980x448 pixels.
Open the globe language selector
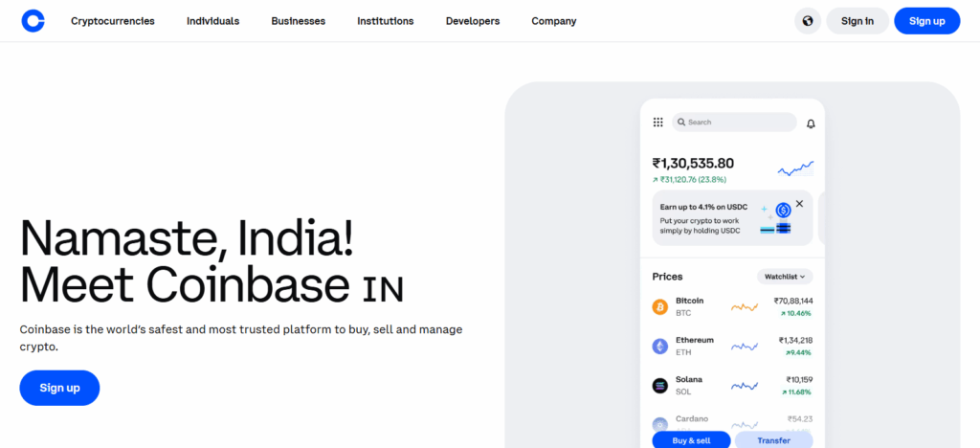coord(808,21)
